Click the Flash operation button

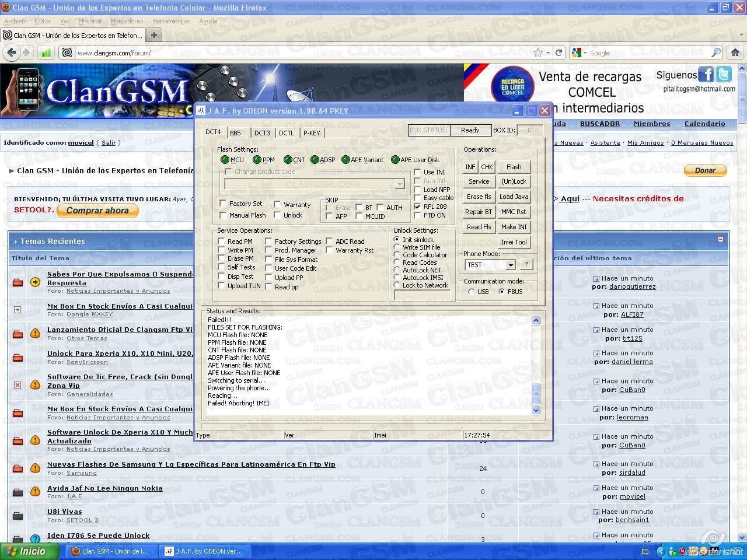(x=514, y=167)
